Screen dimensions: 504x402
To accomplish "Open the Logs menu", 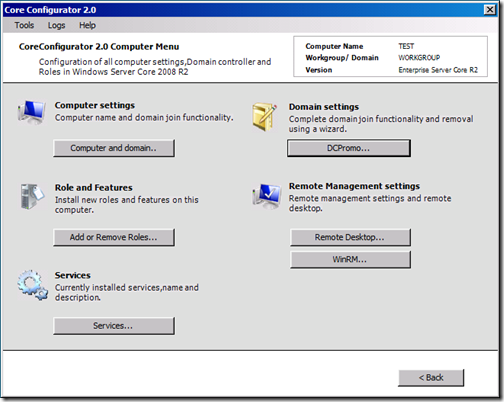I will pos(56,25).
